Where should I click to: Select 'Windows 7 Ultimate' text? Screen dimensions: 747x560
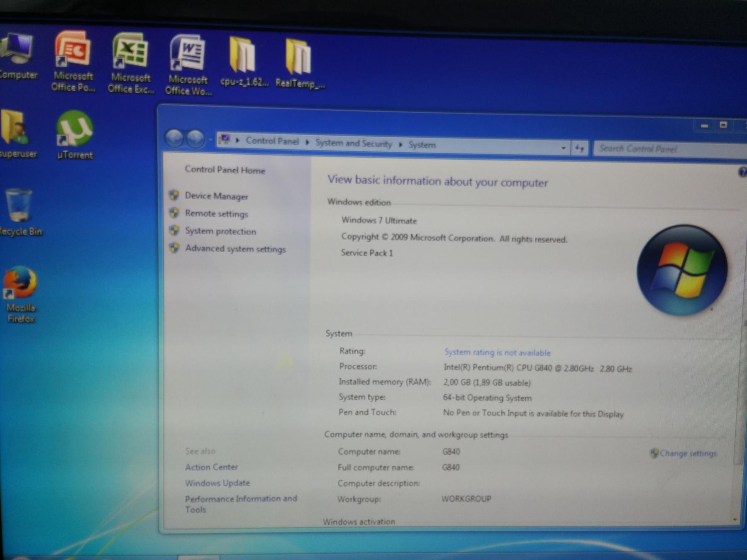click(x=379, y=220)
